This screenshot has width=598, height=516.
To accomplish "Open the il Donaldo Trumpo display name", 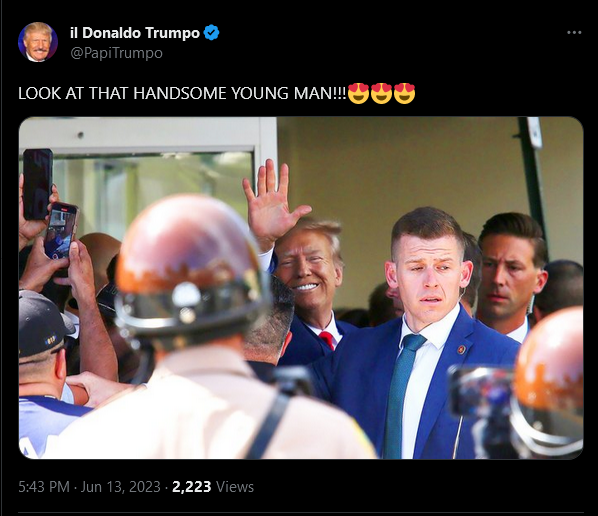I will (x=135, y=33).
